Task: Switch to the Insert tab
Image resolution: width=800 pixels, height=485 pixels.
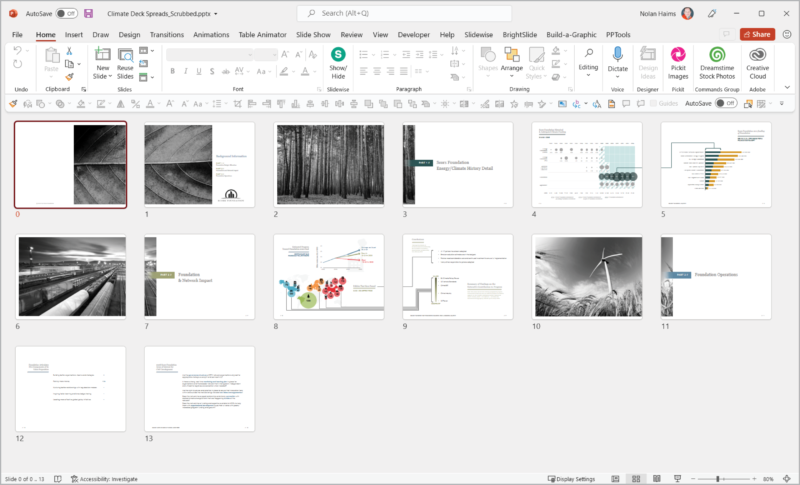Action: tap(73, 35)
